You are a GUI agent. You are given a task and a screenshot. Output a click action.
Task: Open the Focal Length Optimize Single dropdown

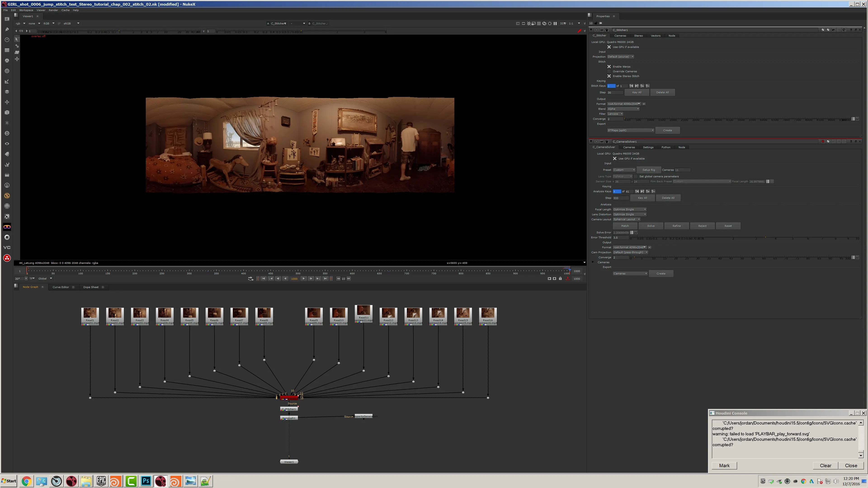(x=630, y=209)
